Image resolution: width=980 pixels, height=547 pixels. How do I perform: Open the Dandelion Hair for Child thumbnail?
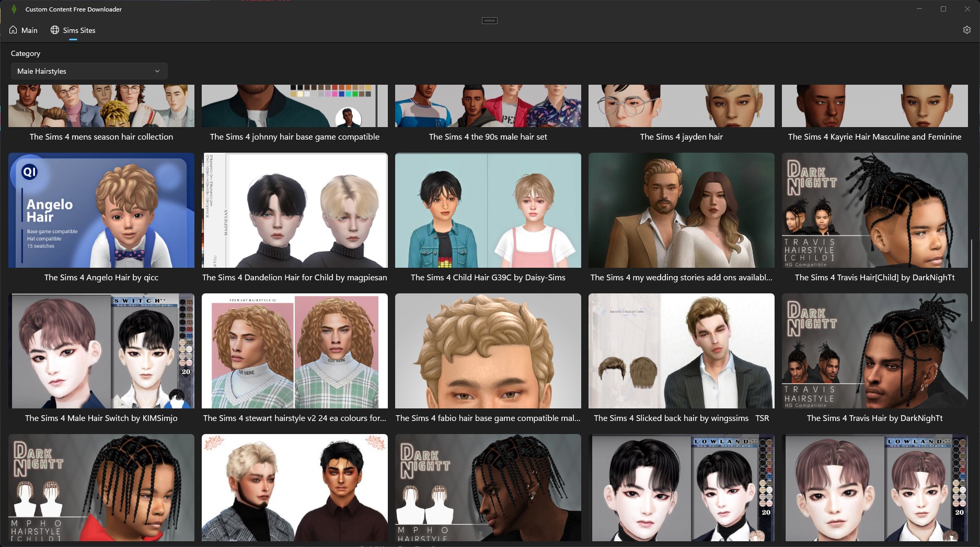pyautogui.click(x=295, y=210)
